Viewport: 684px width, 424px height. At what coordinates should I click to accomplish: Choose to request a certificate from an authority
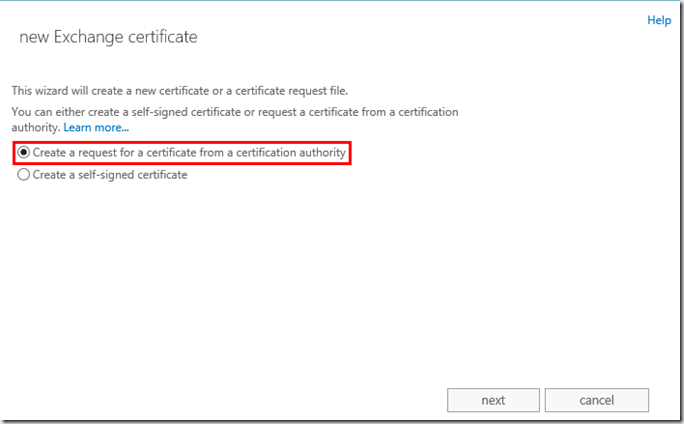pyautogui.click(x=24, y=153)
